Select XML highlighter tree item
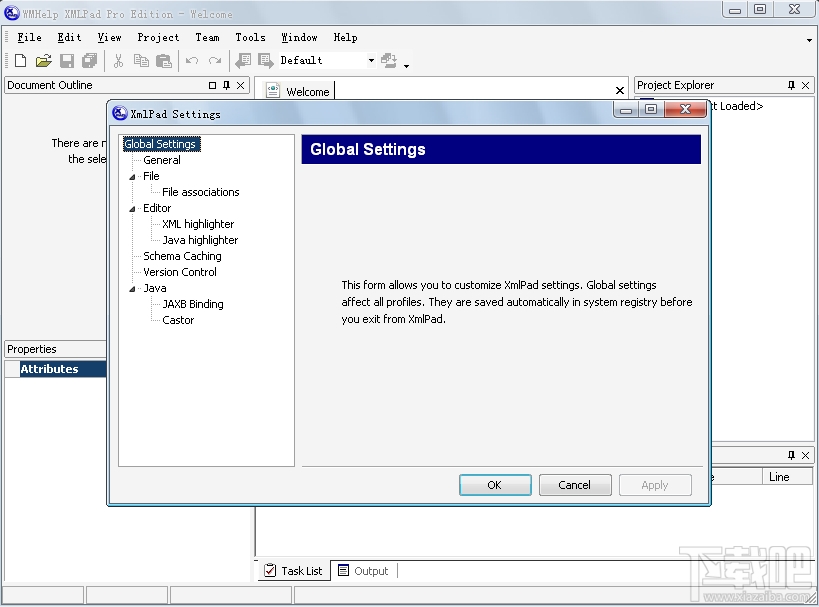The width and height of the screenshot is (819, 607). [198, 224]
